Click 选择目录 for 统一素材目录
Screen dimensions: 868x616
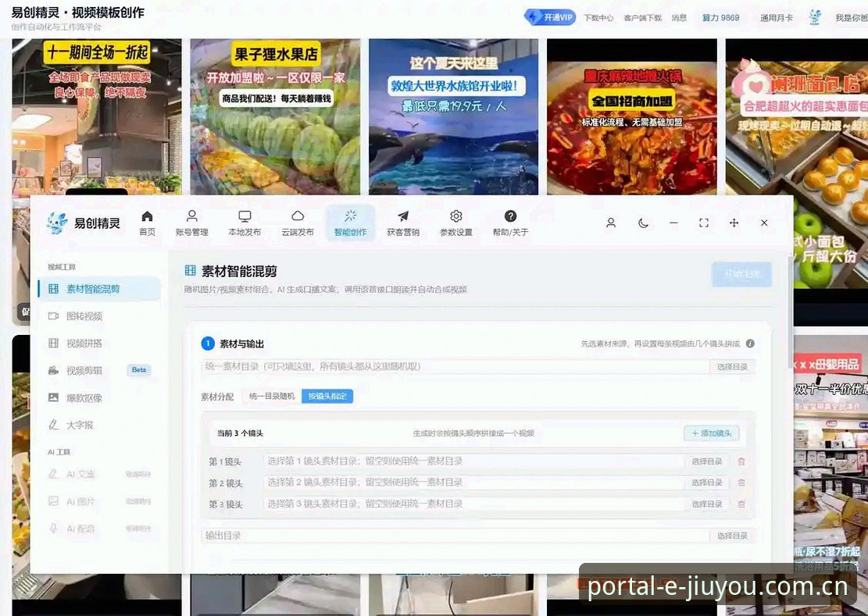pos(732,366)
